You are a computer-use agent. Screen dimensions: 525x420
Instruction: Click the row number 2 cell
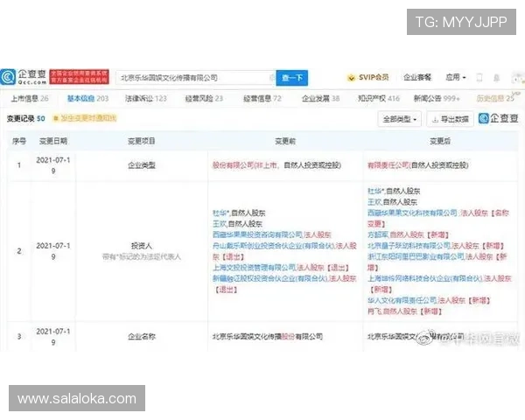19,251
